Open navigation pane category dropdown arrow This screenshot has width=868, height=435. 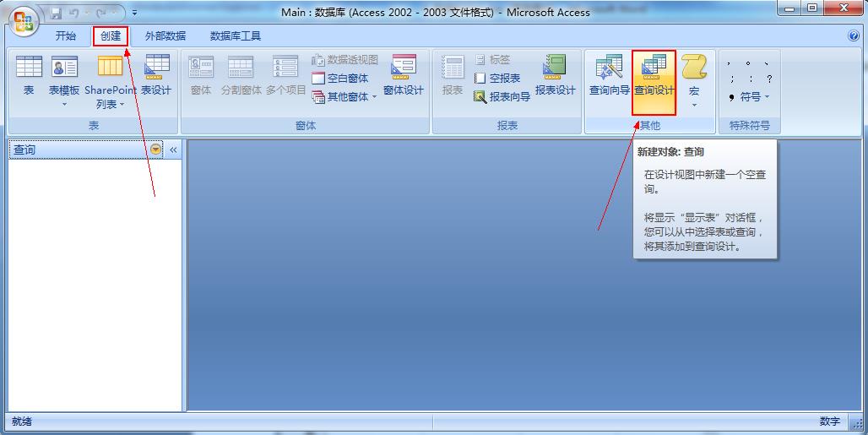156,150
